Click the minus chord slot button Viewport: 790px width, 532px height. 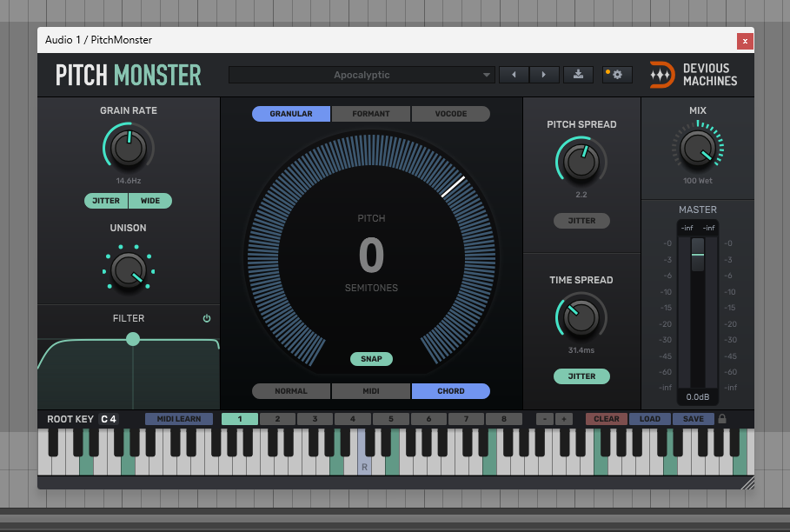[545, 419]
